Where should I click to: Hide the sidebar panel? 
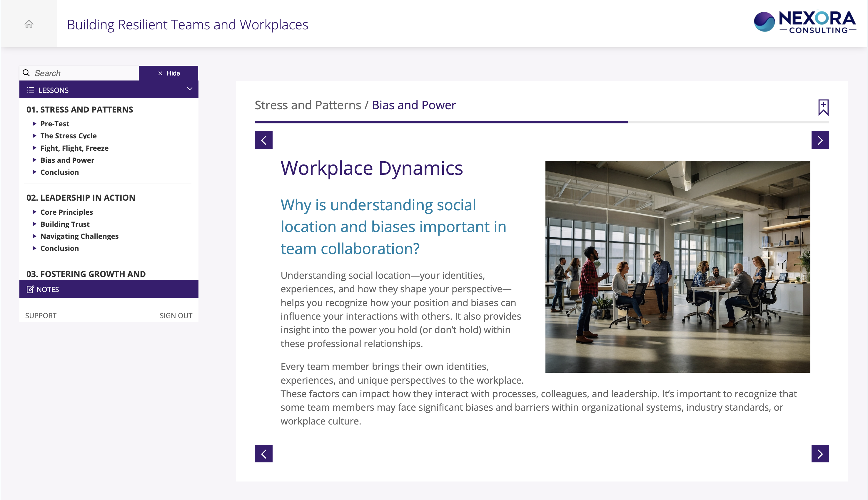[168, 73]
